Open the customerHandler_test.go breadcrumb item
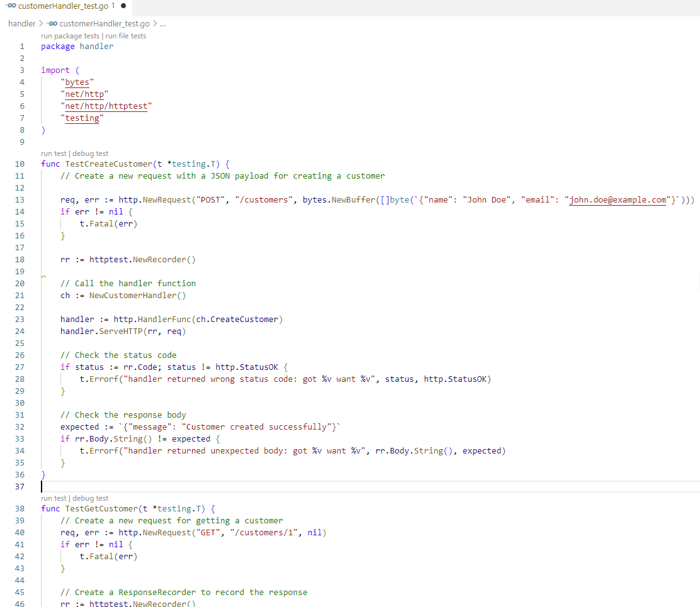Image resolution: width=700 pixels, height=607 pixels. pyautogui.click(x=104, y=24)
